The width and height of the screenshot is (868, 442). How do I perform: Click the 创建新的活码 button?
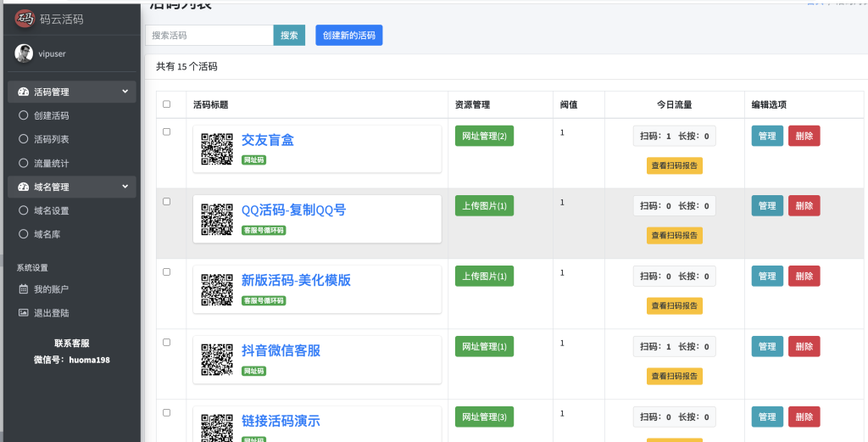coord(348,35)
